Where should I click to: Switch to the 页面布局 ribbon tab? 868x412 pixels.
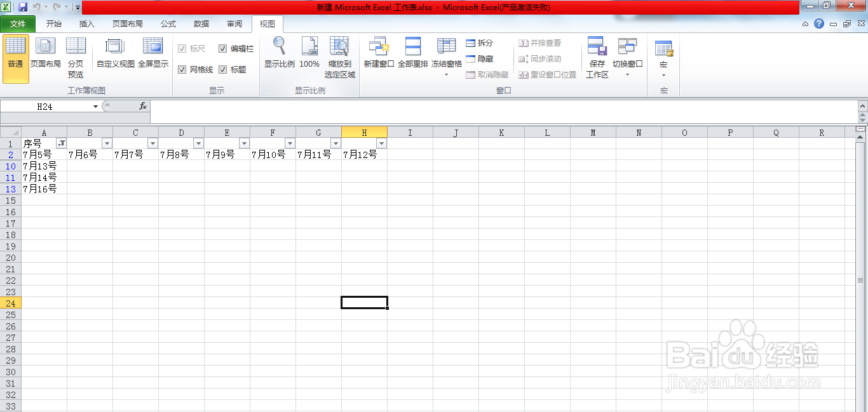pyautogui.click(x=128, y=24)
